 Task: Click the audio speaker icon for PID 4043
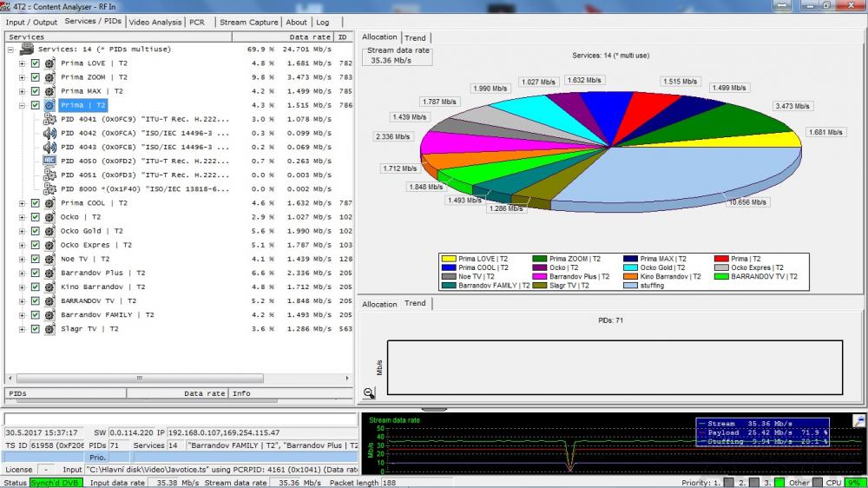point(49,147)
